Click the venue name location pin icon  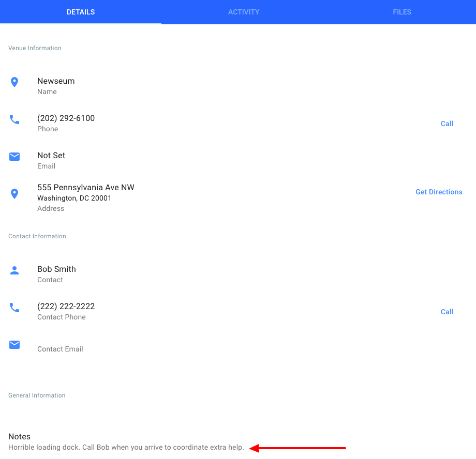coord(14,82)
